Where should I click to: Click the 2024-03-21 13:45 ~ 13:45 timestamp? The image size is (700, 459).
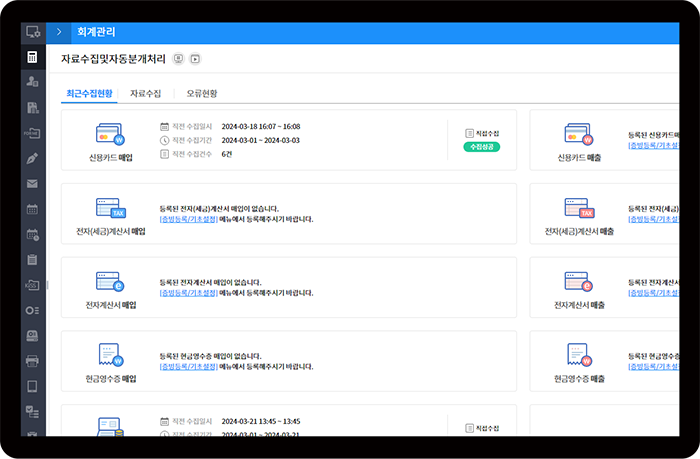pos(261,421)
